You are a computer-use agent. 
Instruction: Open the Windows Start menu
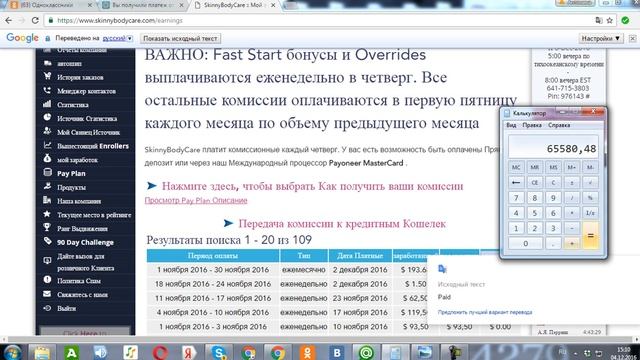[12, 352]
